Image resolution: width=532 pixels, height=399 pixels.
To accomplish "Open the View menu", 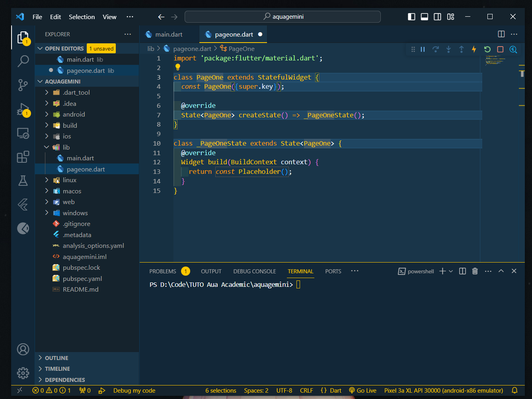I will 109,17.
